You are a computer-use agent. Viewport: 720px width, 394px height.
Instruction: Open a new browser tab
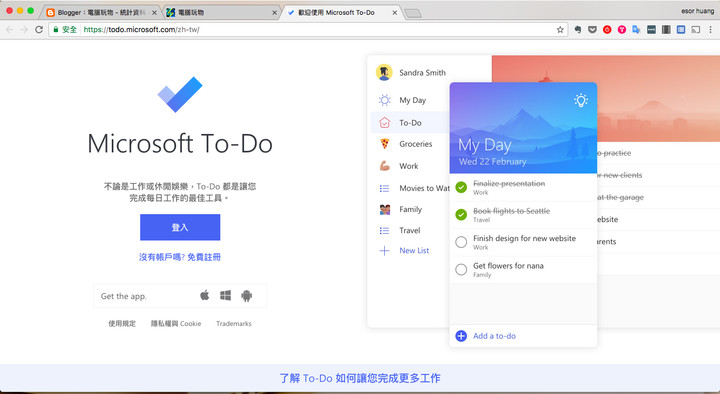[x=413, y=13]
